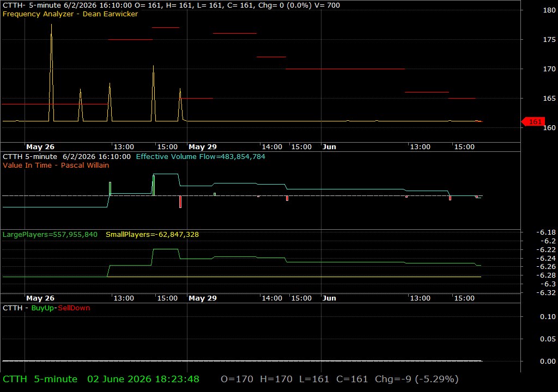This screenshot has width=558, height=392.
Task: Click LargePlayers=557,955,840 label
Action: tap(50, 235)
